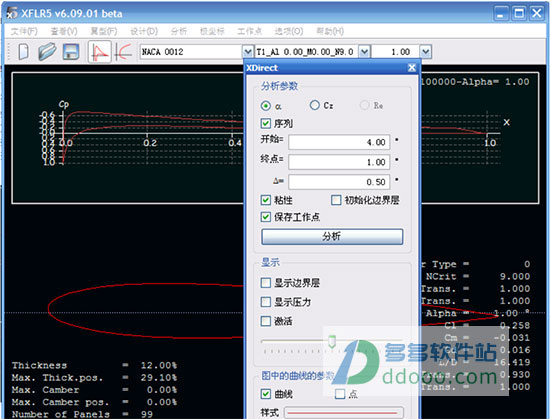This screenshot has width=550, height=419.
Task: Open the 文件(F) menu
Action: [24, 31]
